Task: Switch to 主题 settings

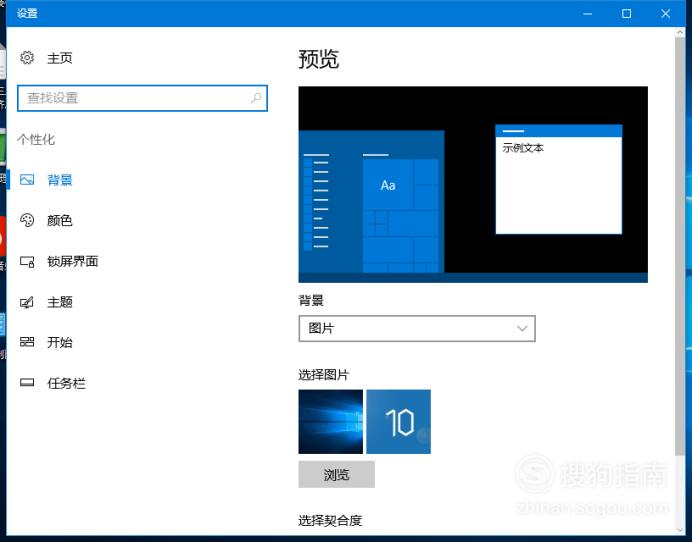Action: (x=60, y=302)
